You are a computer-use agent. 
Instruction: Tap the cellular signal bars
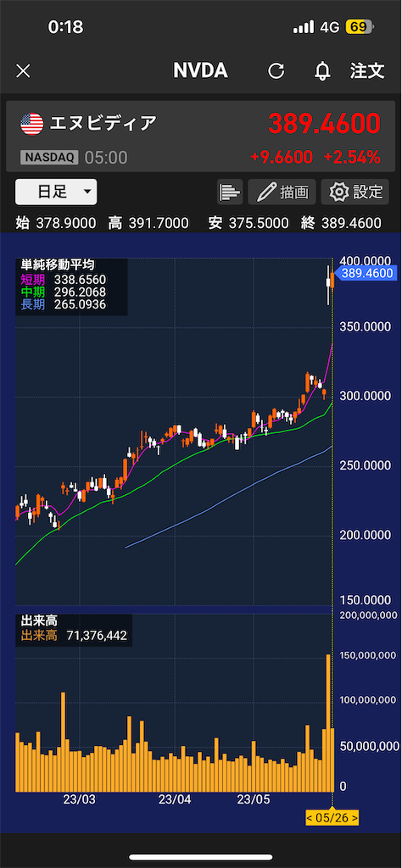pos(304,26)
